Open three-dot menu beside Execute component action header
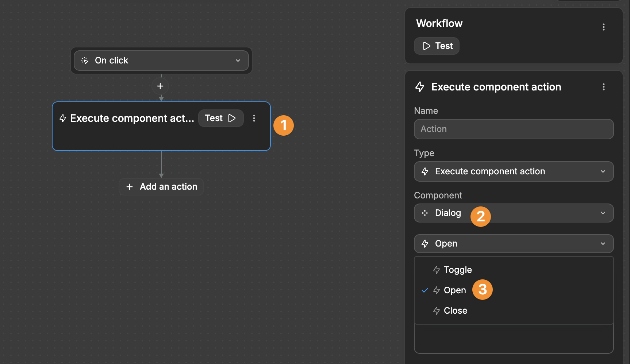 (x=603, y=87)
